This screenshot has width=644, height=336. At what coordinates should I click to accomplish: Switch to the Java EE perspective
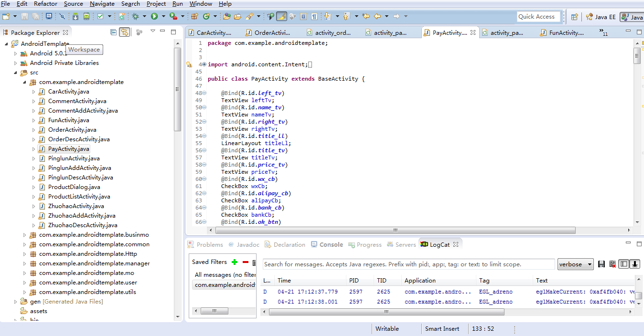click(x=601, y=17)
